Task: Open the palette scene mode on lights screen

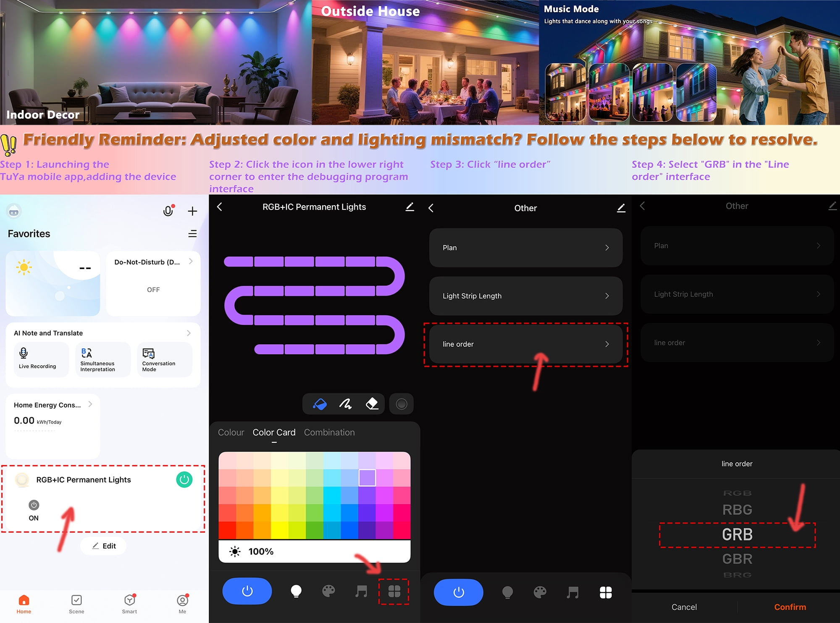Action: (328, 591)
